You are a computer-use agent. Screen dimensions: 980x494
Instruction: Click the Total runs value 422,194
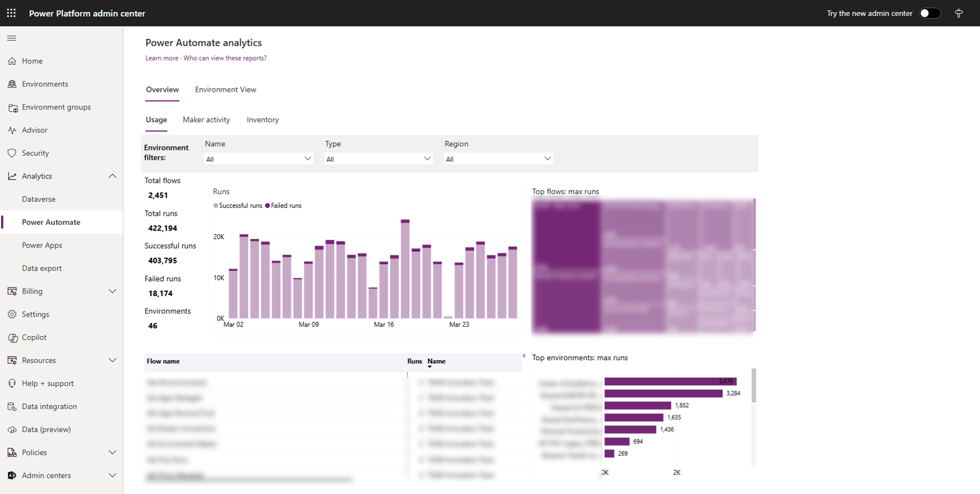[163, 228]
